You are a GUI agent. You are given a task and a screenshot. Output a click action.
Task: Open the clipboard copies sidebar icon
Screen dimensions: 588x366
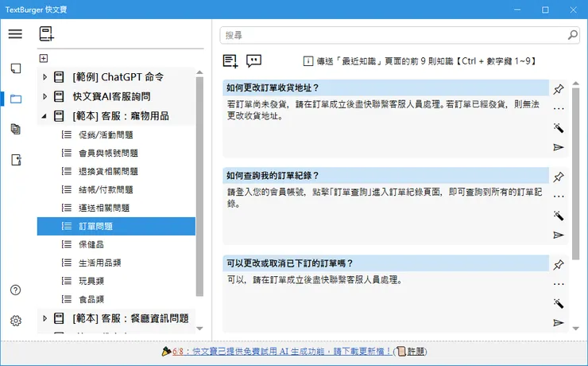[16, 129]
